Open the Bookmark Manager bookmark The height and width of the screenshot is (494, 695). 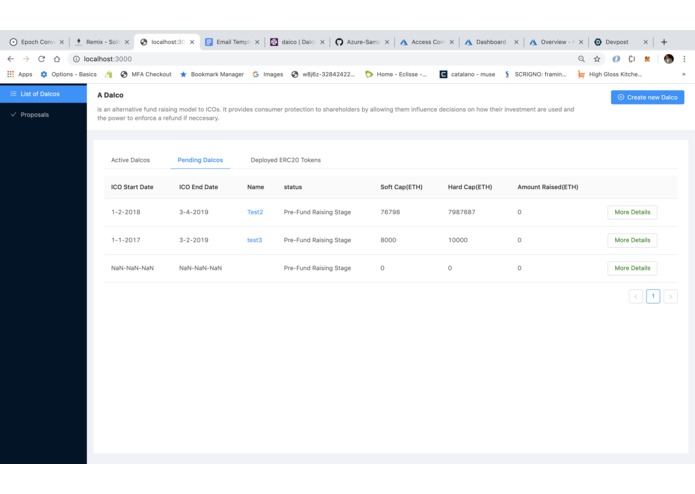click(212, 74)
